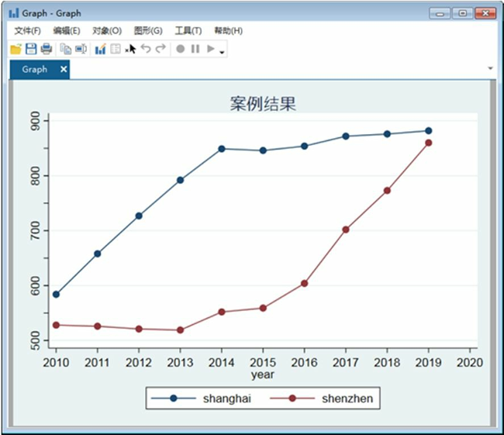Open the tab list dropdown arrow
This screenshot has height=435, width=504.
(490, 69)
